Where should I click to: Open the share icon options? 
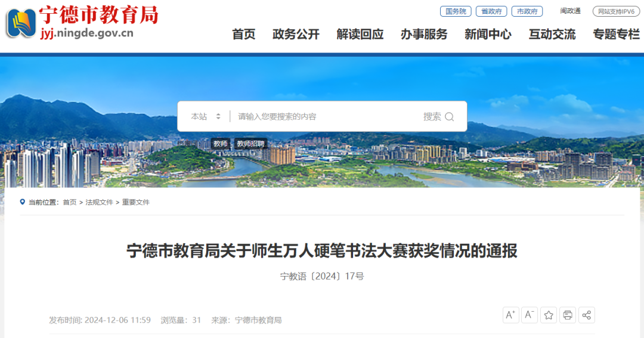(x=587, y=315)
